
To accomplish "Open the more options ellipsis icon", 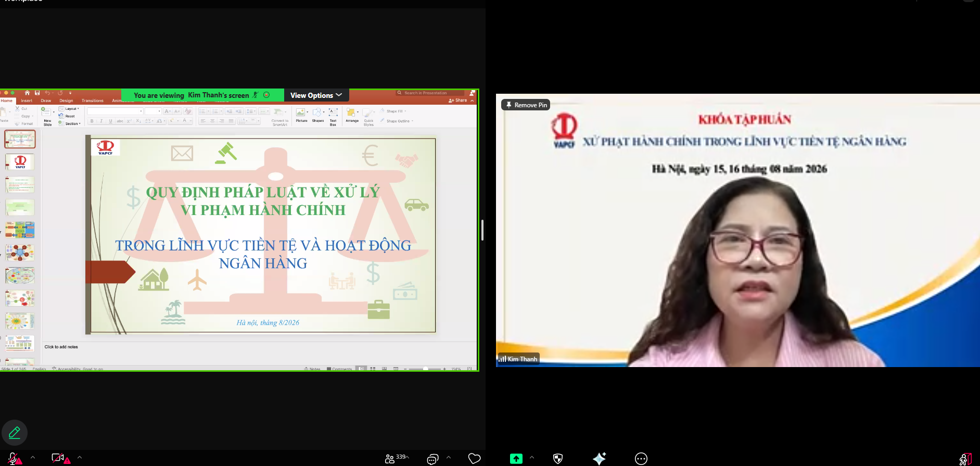I will tap(641, 459).
